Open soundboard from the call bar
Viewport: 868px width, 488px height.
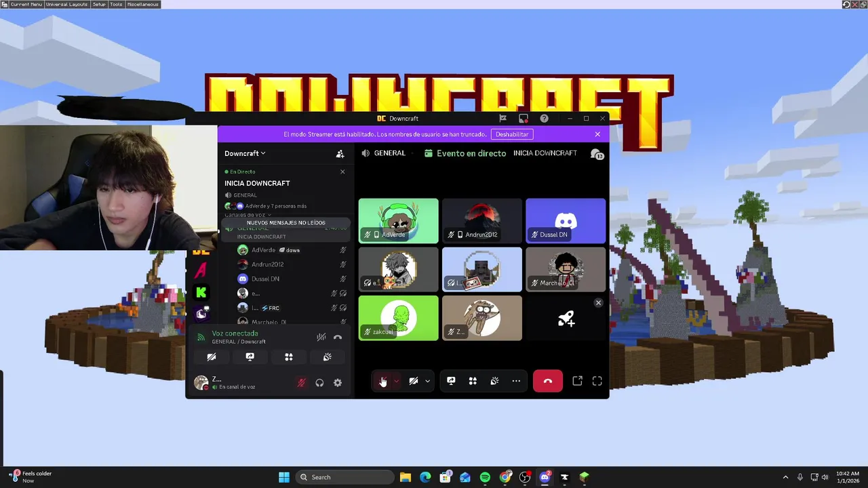coord(494,381)
